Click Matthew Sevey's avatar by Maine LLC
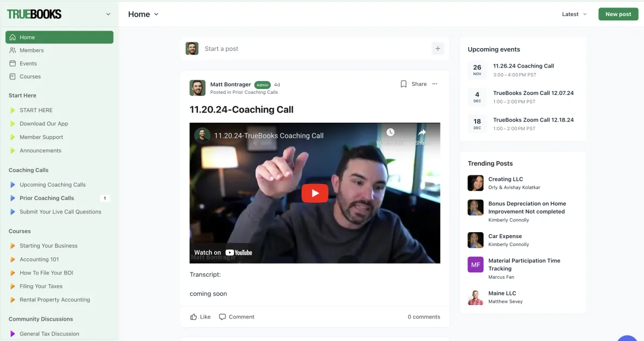The image size is (644, 341). pyautogui.click(x=475, y=297)
